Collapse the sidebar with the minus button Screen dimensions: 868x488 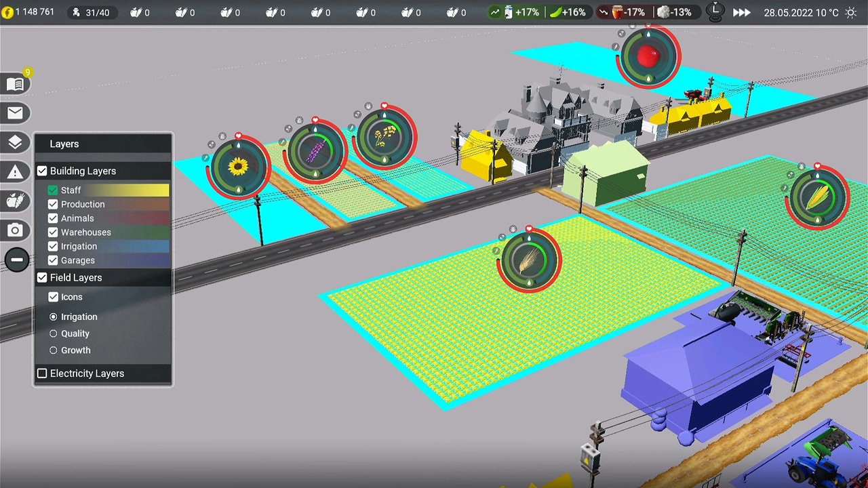[16, 260]
